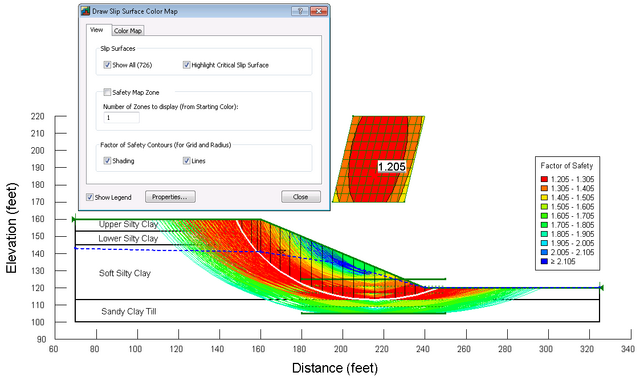This screenshot has height=380, width=640.
Task: Click the Upper Silty Clay layer label
Action: click(x=128, y=224)
